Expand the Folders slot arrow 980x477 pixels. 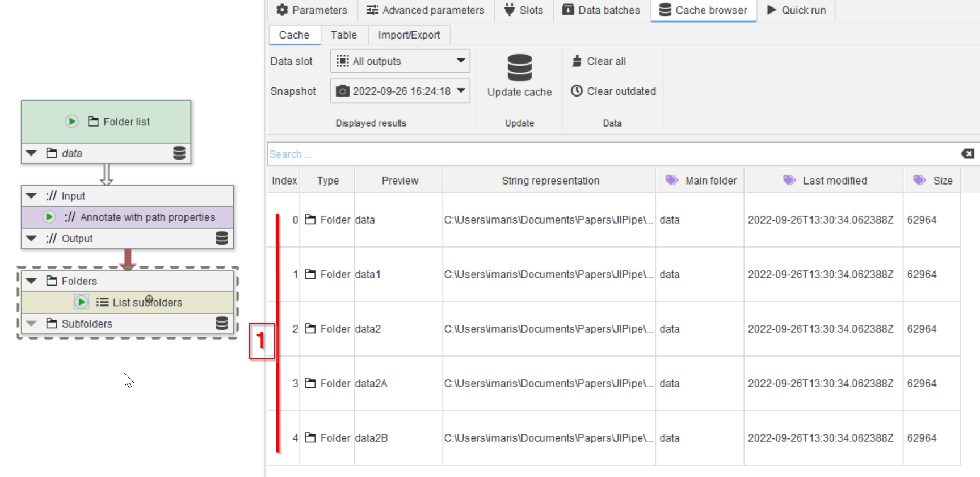pyautogui.click(x=32, y=281)
